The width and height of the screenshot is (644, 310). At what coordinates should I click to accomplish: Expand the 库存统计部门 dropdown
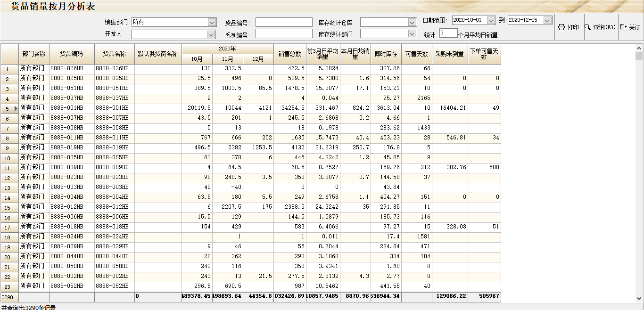pyautogui.click(x=412, y=34)
